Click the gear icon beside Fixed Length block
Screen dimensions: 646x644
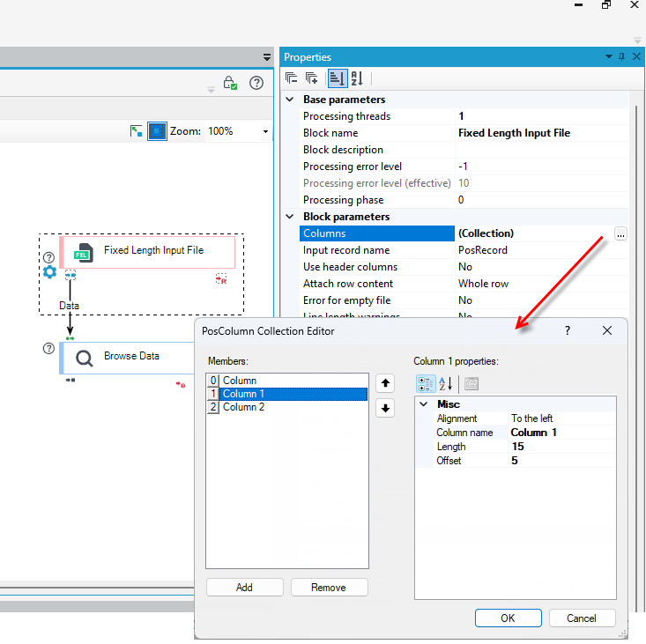(x=50, y=271)
